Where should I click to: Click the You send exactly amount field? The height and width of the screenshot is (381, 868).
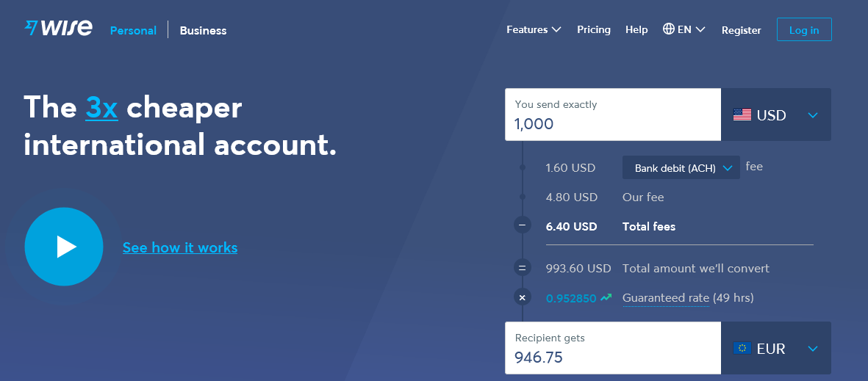612,123
